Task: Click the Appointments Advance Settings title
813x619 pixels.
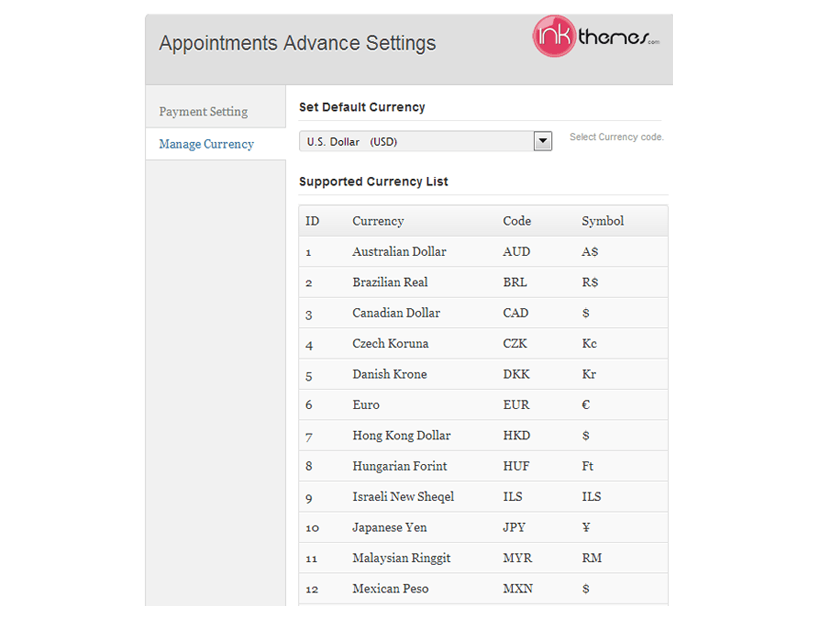Action: (296, 43)
